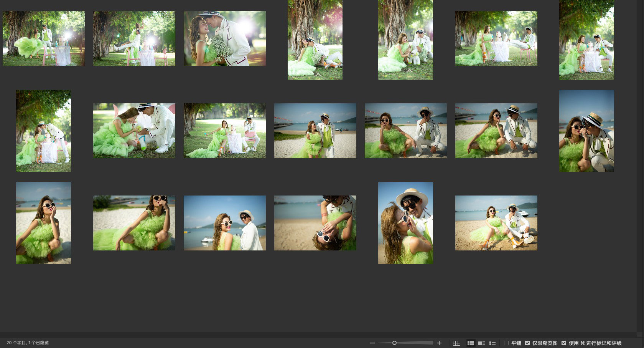
Task: Select vertical close-up of man in straw hat
Action: click(x=405, y=223)
